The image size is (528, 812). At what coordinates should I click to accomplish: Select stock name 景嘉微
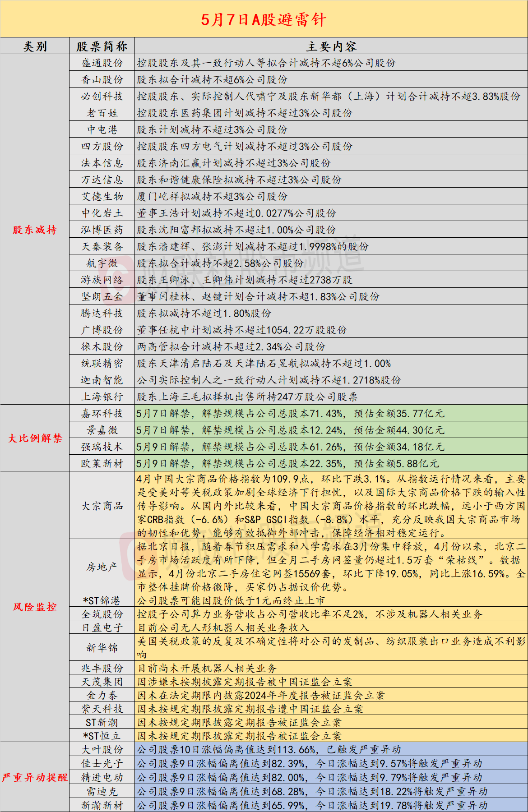(x=102, y=430)
